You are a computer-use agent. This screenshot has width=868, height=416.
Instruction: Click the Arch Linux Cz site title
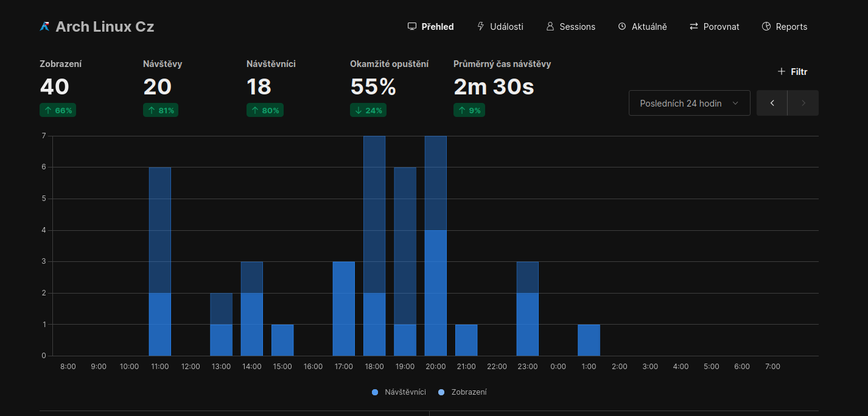pos(105,27)
